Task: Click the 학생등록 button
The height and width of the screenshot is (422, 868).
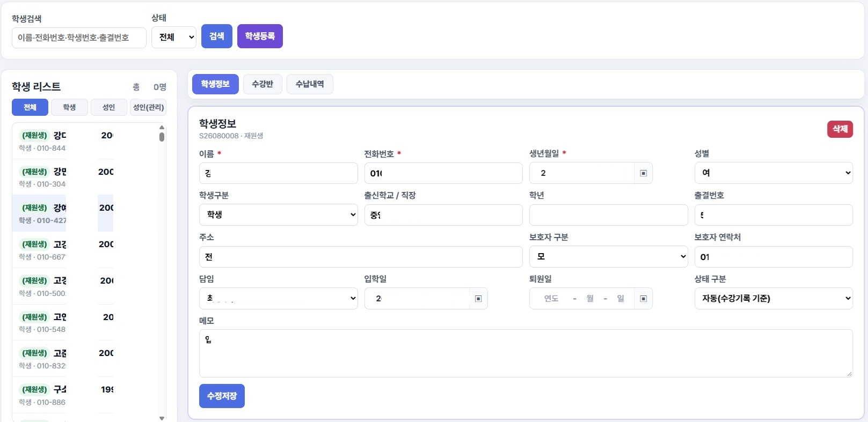Action: 260,36
